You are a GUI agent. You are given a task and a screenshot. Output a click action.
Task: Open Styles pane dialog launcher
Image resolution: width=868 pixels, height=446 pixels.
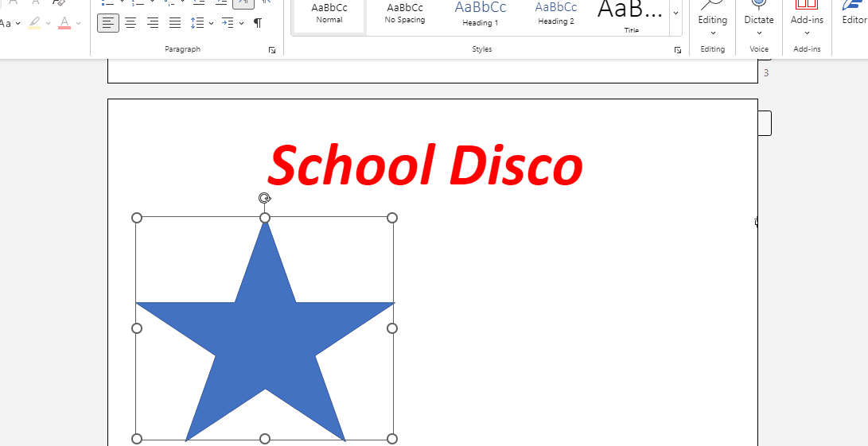point(678,50)
